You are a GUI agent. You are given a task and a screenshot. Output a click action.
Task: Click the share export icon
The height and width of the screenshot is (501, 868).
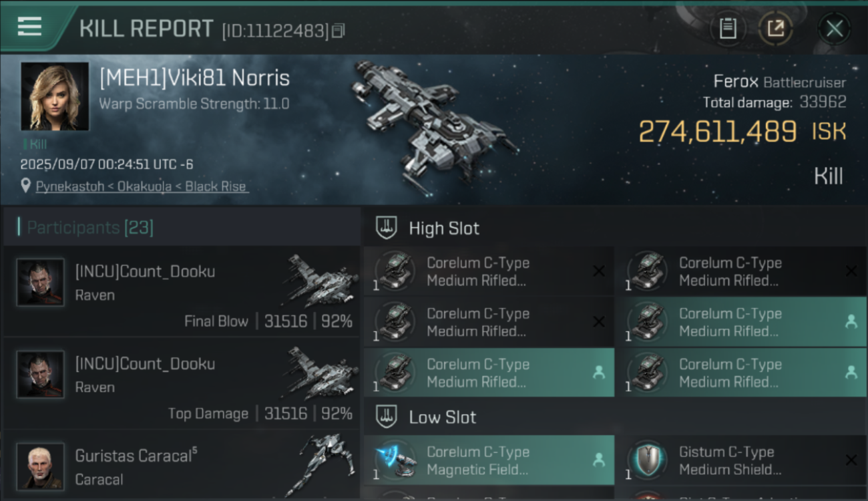775,29
